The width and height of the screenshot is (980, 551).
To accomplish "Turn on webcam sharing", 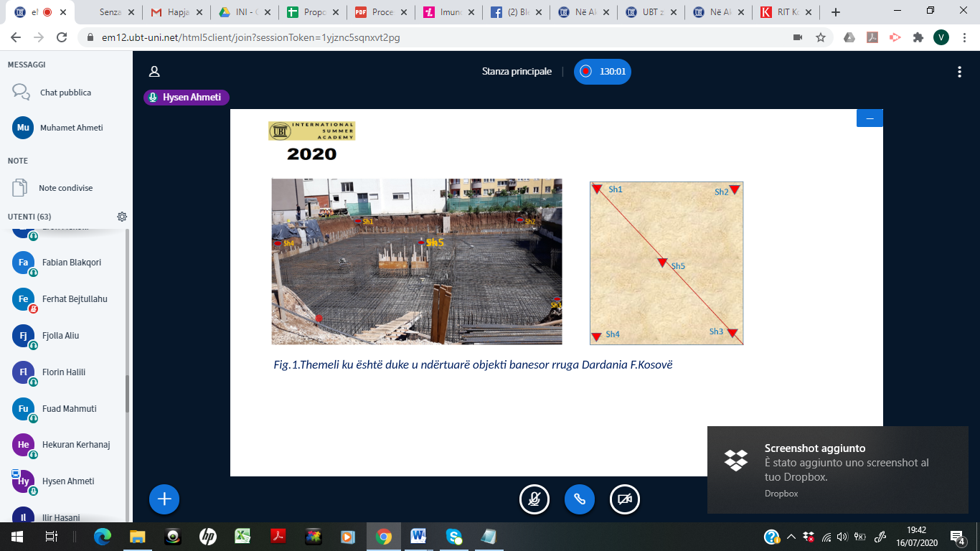I will [625, 499].
